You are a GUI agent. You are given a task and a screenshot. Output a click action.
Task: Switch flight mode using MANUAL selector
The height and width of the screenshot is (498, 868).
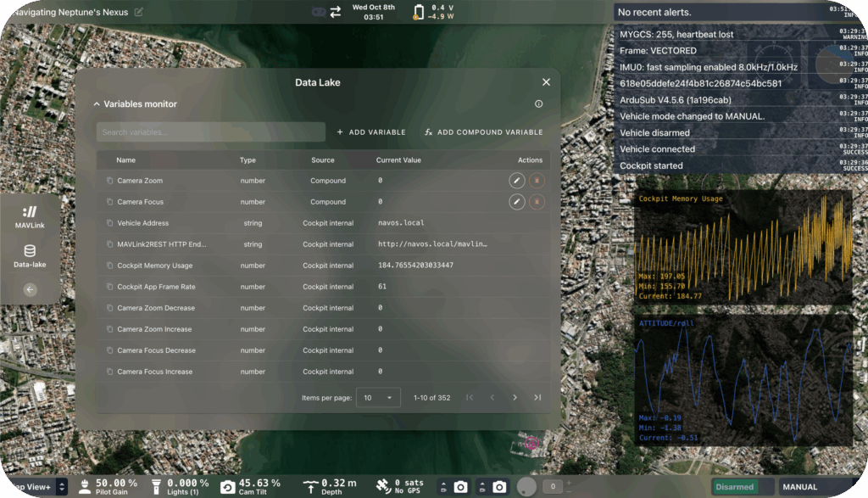pos(799,486)
